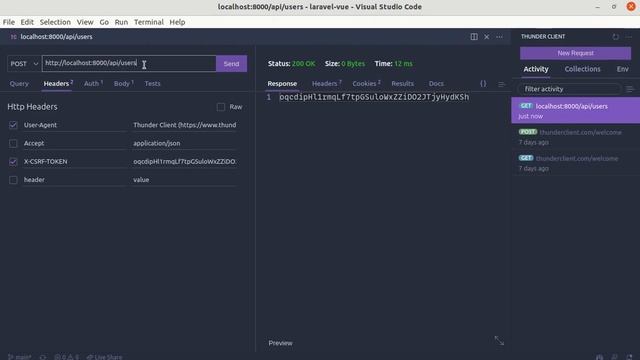The height and width of the screenshot is (360, 640).
Task: Open the View menu
Action: click(85, 22)
